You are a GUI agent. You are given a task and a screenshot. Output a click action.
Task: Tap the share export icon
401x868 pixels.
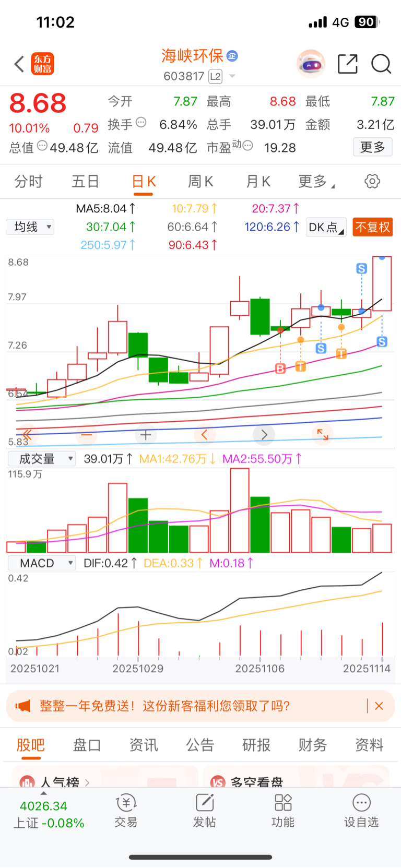pos(348,64)
